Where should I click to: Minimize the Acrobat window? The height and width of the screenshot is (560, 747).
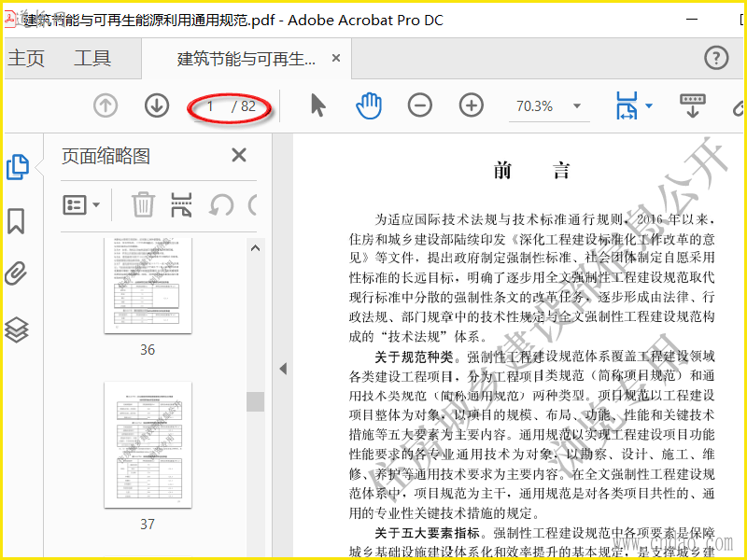click(x=692, y=19)
